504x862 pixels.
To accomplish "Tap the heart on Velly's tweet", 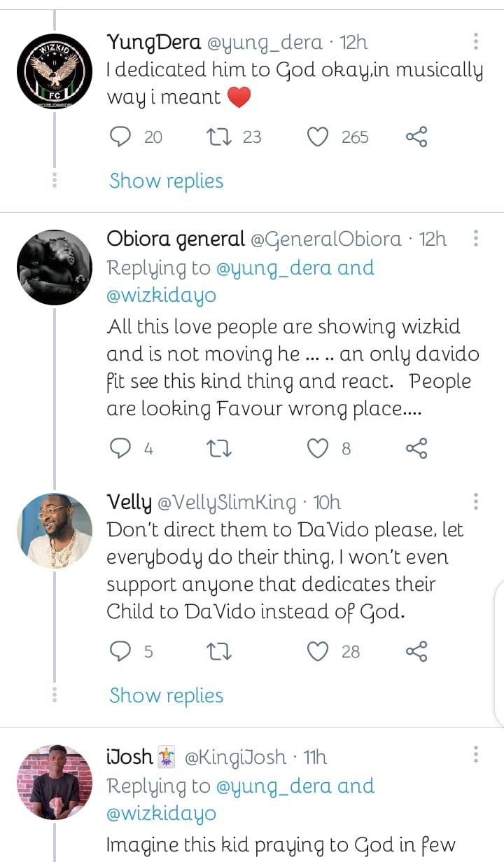I will coord(318,652).
